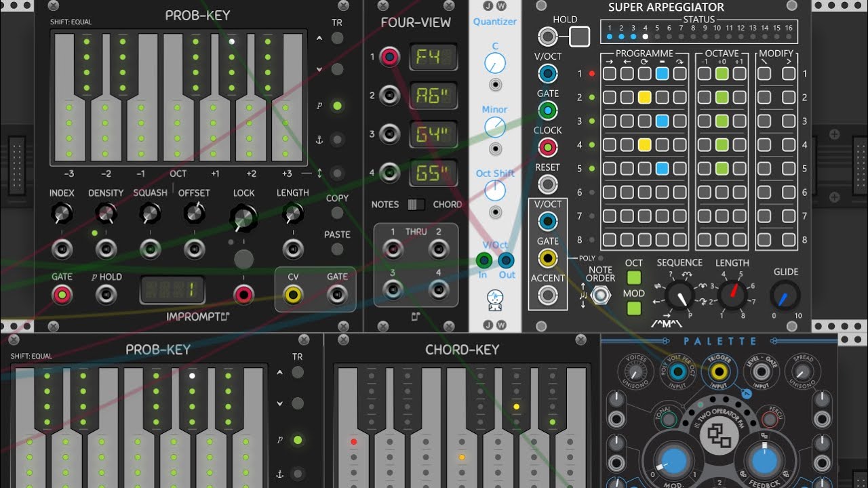Click the Super Arpeggiator RESET jack

548,184
